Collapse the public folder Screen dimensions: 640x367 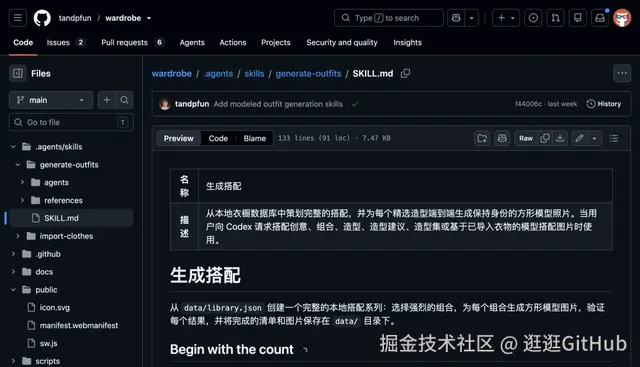[x=13, y=289]
